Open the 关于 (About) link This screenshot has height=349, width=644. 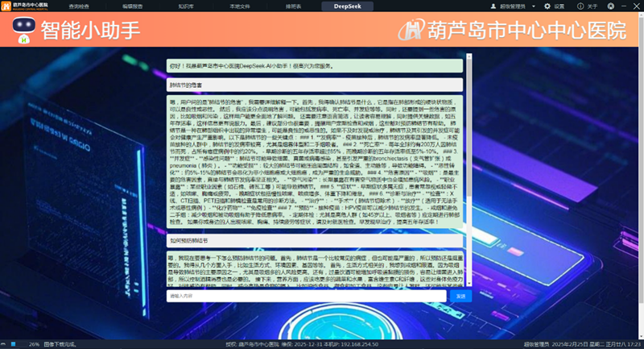tap(592, 6)
